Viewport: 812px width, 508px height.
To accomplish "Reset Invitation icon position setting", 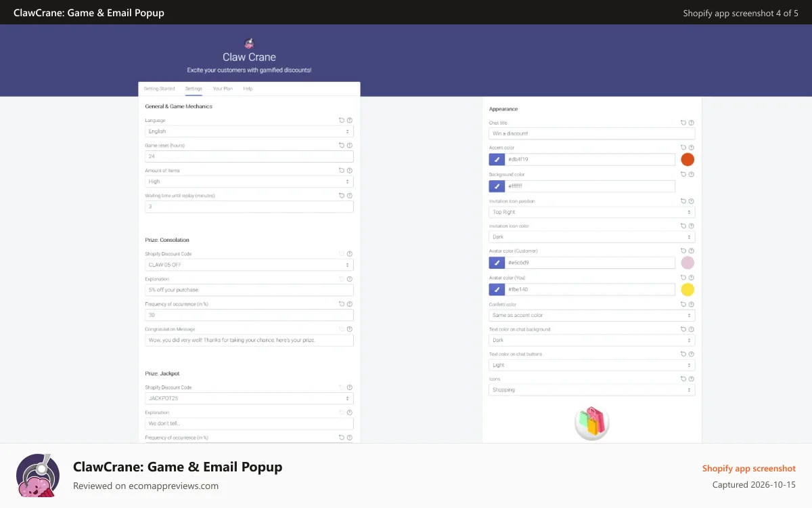I will [683, 201].
